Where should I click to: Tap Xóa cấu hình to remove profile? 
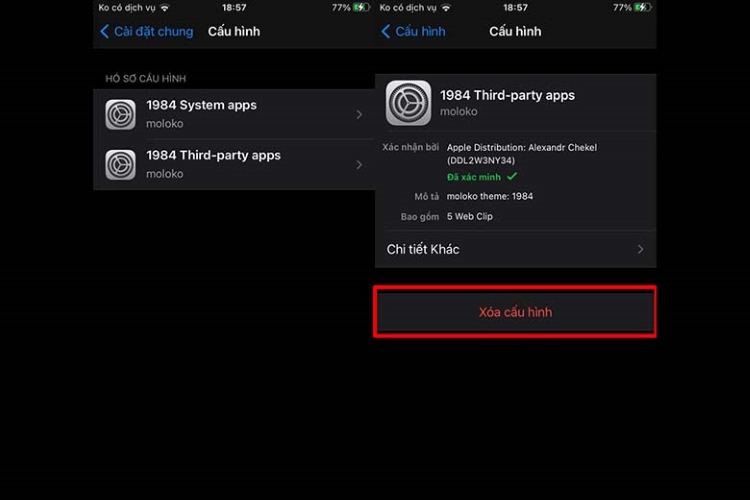tap(515, 312)
